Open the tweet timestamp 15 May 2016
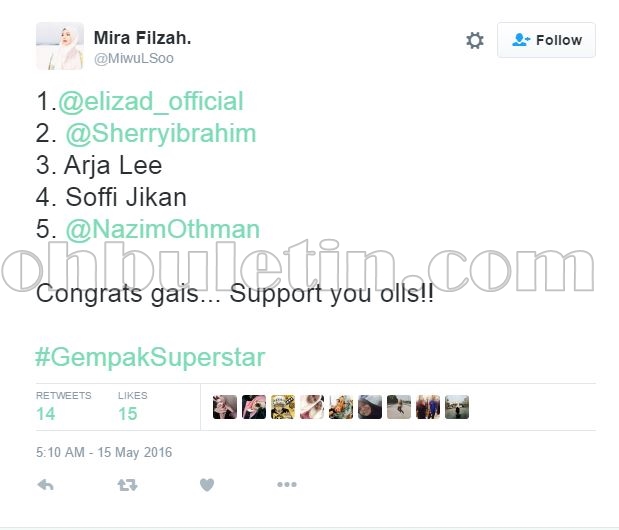619x530 pixels. point(104,452)
